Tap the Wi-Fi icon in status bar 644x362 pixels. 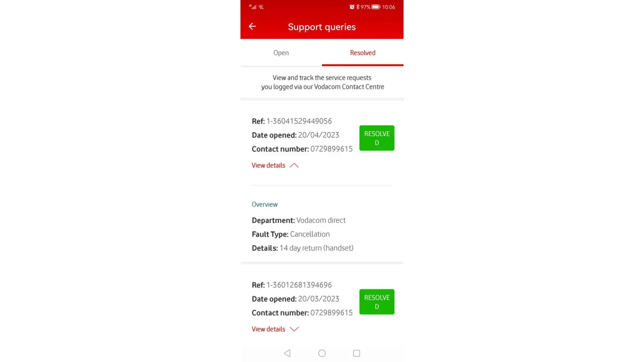[x=261, y=7]
